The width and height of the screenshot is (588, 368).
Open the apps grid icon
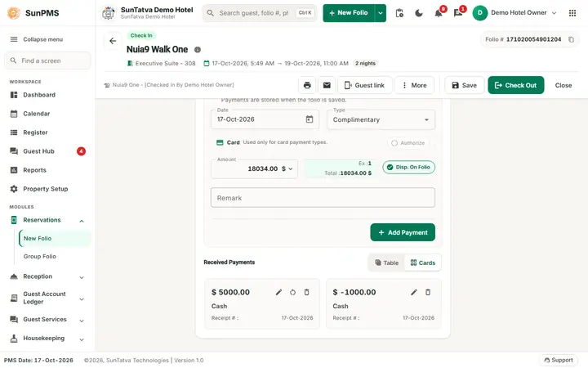572,13
